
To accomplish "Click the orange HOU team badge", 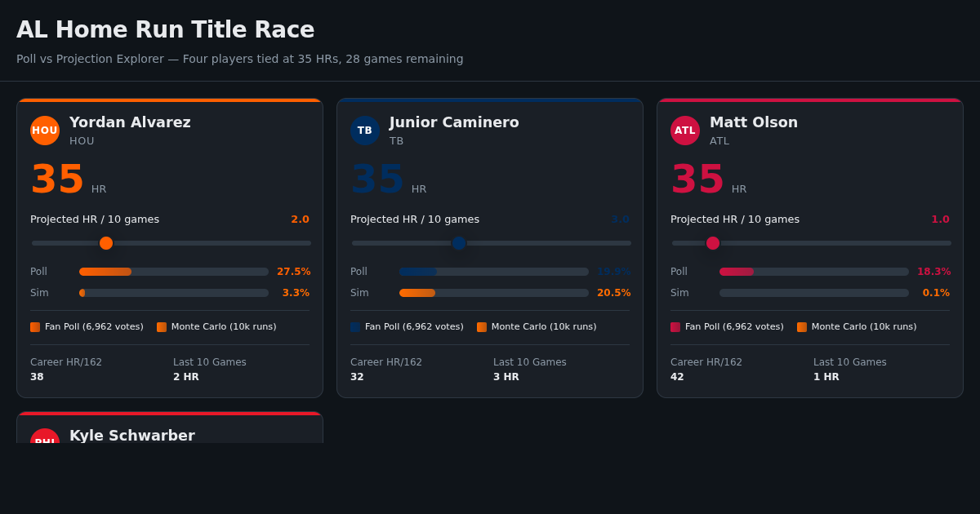I will 45,131.
